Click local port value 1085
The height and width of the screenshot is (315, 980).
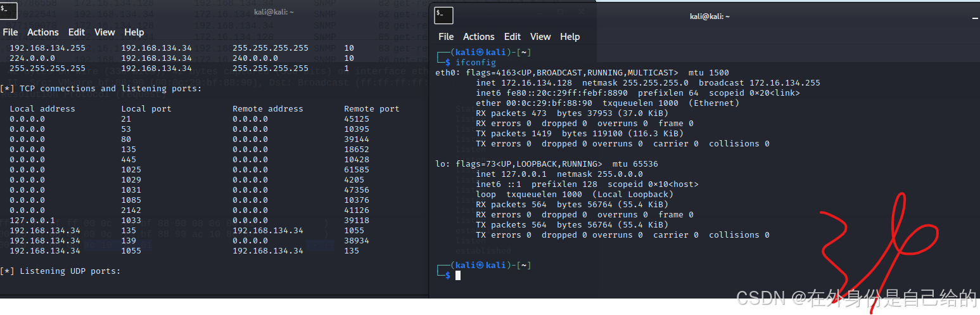[131, 200]
